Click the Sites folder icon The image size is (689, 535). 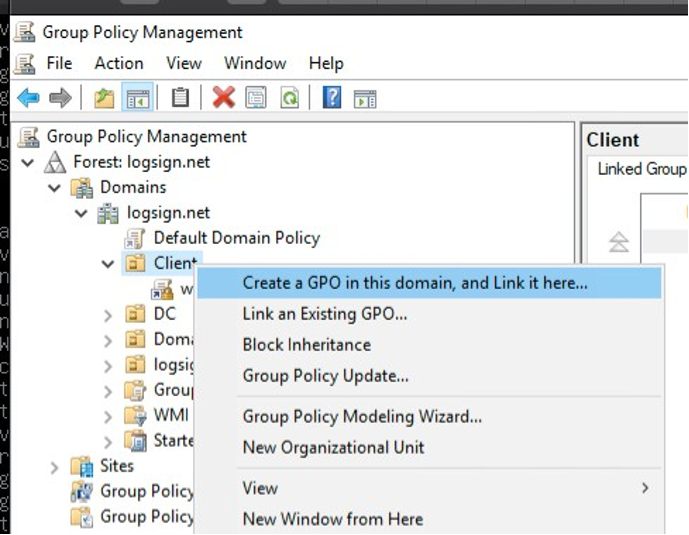(x=82, y=466)
